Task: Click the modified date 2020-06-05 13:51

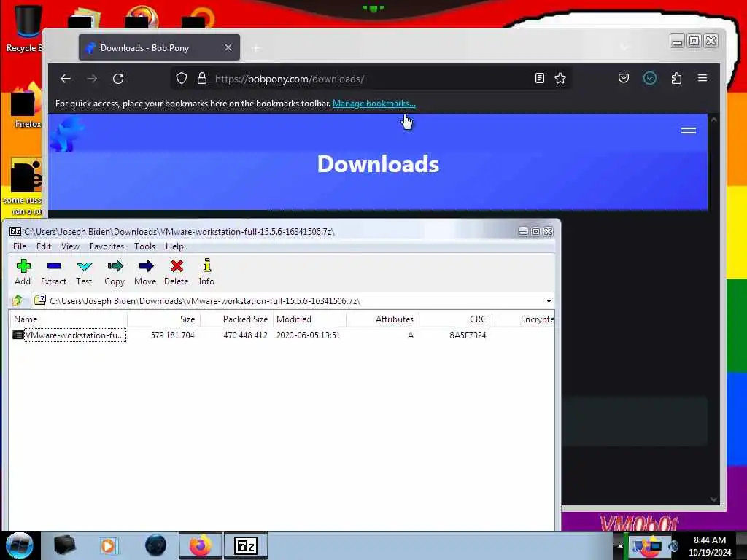Action: 309,335
